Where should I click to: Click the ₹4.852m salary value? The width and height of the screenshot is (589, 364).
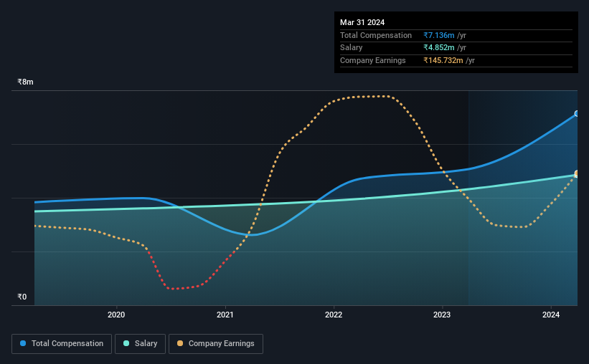click(439, 48)
